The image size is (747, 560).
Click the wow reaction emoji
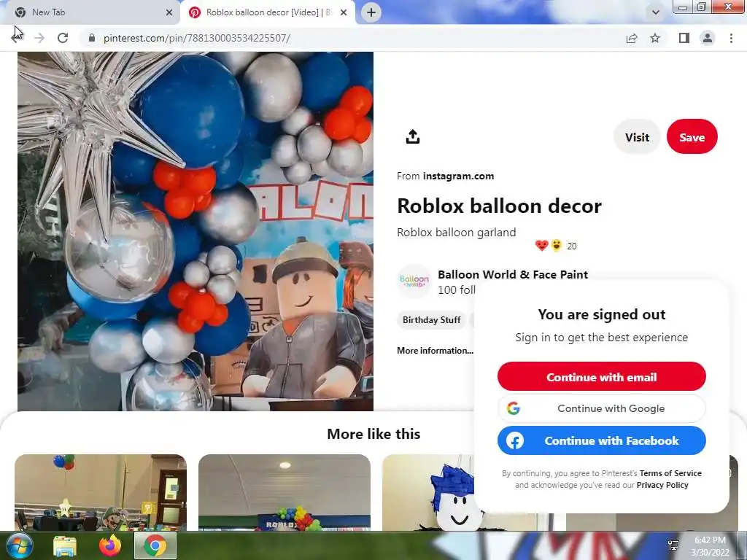(556, 246)
